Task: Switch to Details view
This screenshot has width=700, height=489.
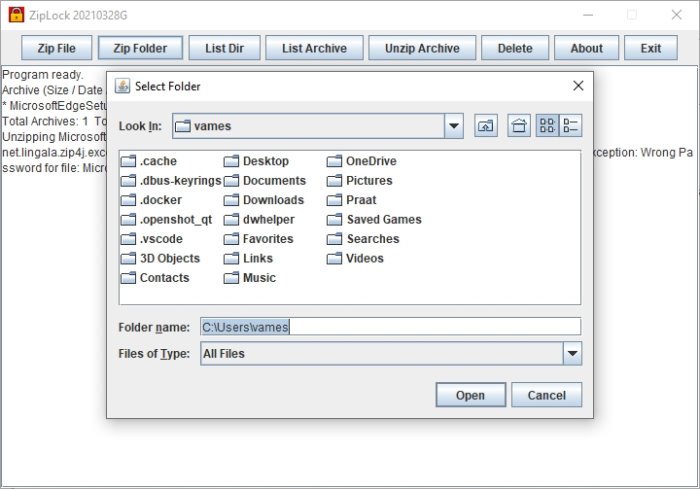Action: [x=570, y=125]
